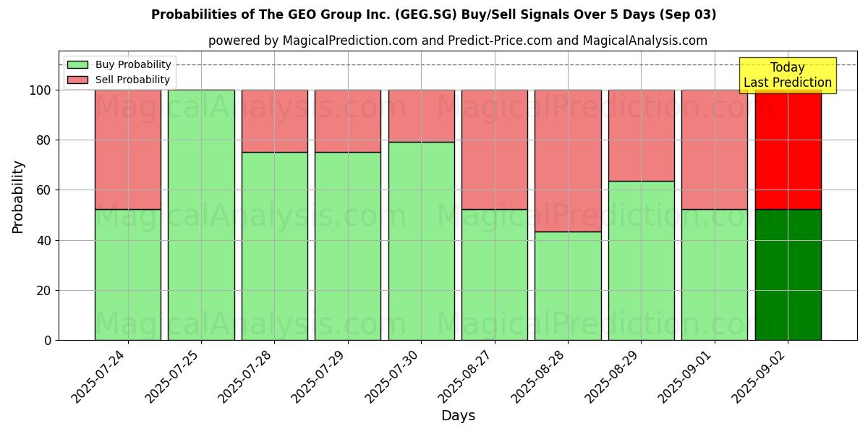
Task: Click the green Buy Probability legend swatch
Action: click(x=77, y=65)
